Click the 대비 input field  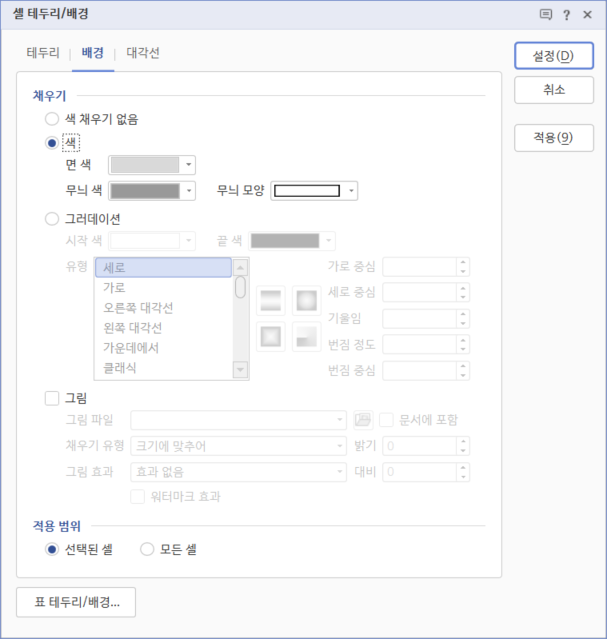(x=419, y=472)
